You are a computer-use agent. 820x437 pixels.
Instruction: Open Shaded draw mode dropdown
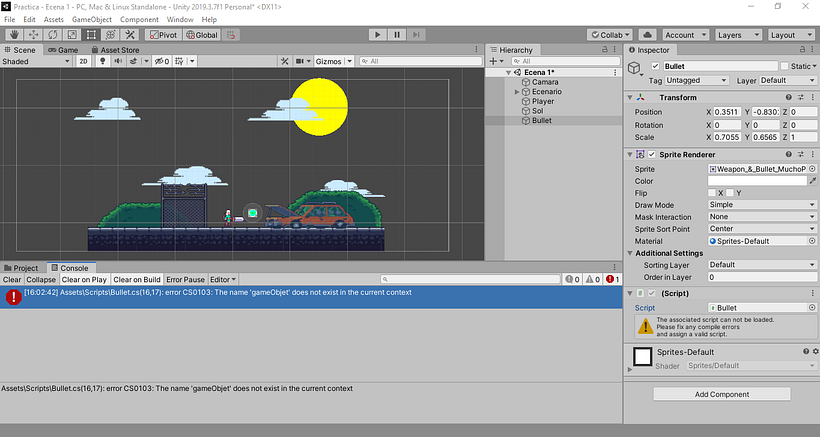36,61
